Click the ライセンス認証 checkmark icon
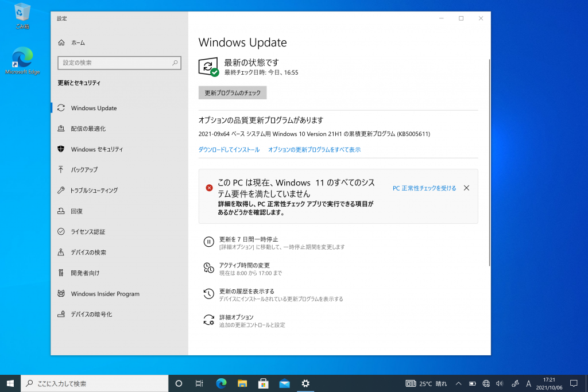The height and width of the screenshot is (392, 588). (x=61, y=232)
